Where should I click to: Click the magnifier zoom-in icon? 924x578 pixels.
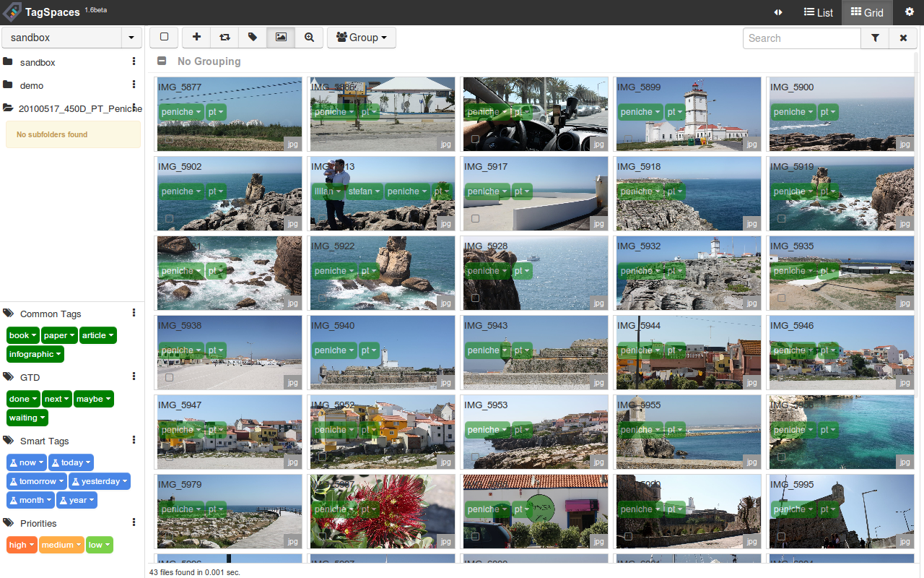tap(309, 38)
